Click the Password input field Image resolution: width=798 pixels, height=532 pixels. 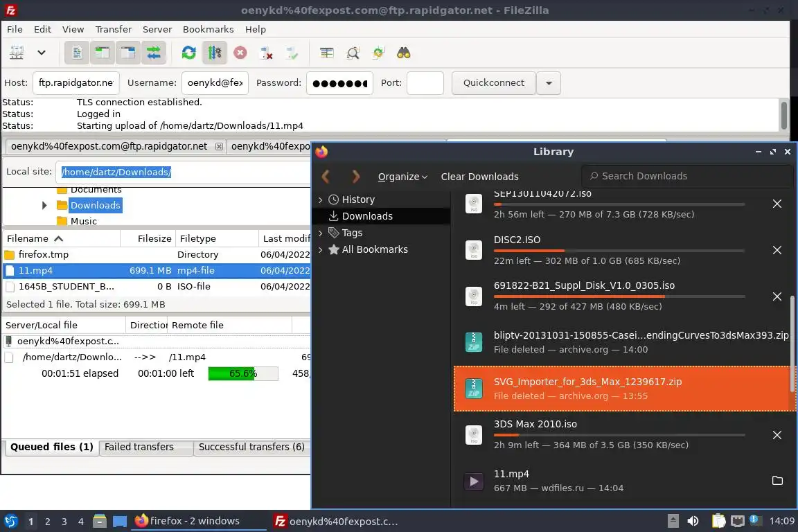(x=339, y=83)
